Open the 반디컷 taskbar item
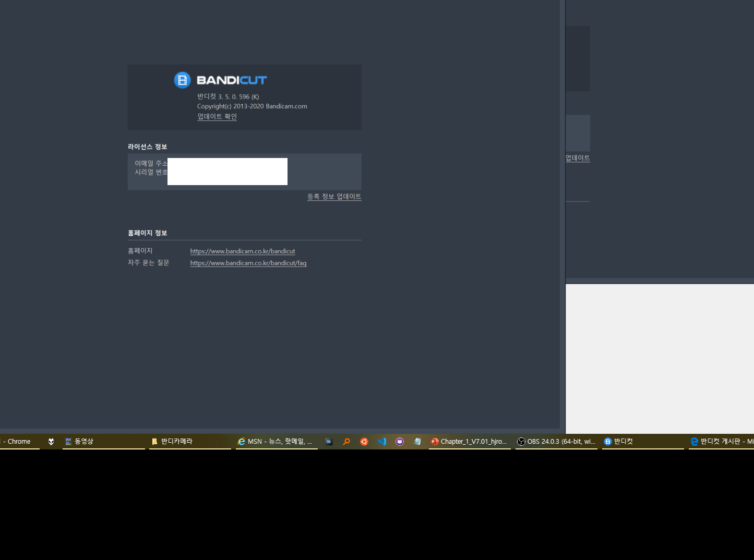This screenshot has width=754, height=560. [643, 442]
